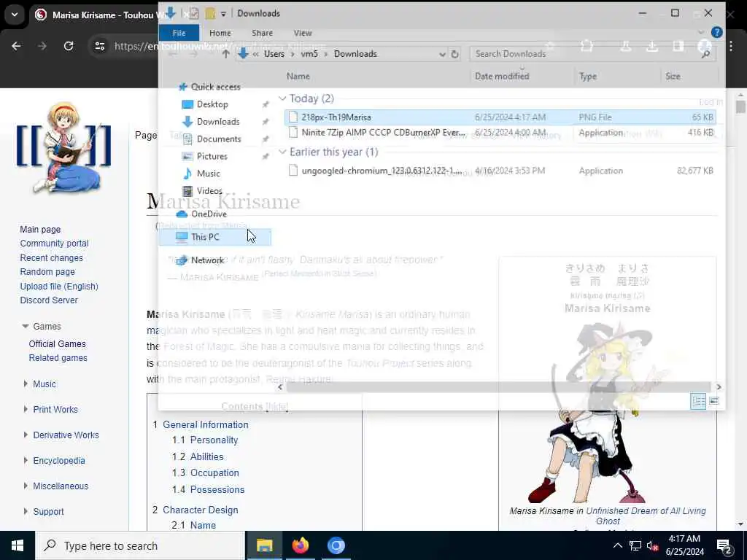
Task: Select This PC in navigation pane
Action: pos(215,237)
